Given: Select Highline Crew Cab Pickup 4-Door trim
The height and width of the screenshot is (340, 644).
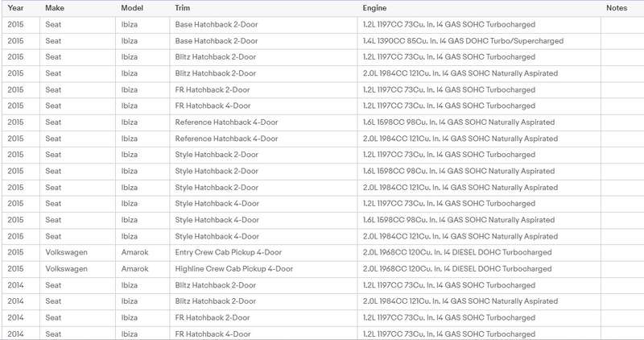Looking at the screenshot, I should (263, 269).
